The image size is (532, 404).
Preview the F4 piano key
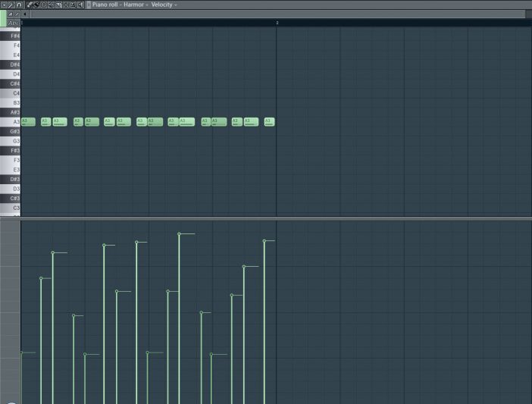(10, 45)
